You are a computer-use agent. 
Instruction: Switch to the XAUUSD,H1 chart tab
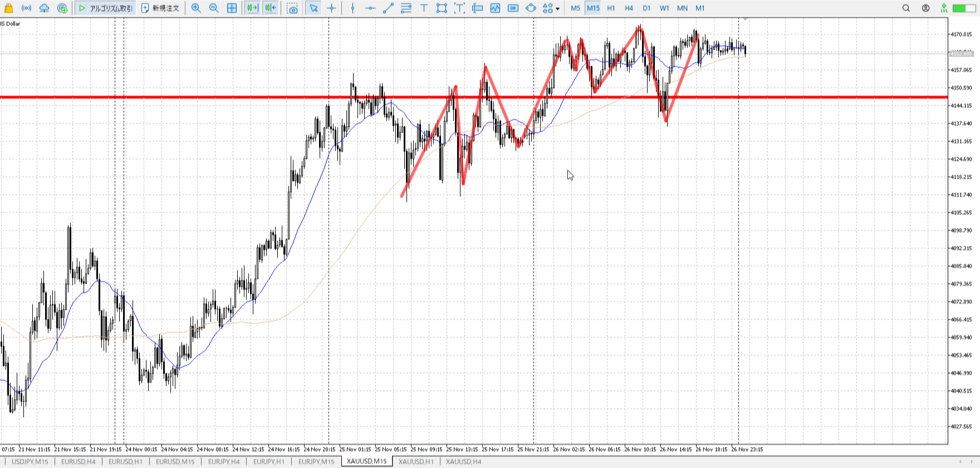(416, 461)
